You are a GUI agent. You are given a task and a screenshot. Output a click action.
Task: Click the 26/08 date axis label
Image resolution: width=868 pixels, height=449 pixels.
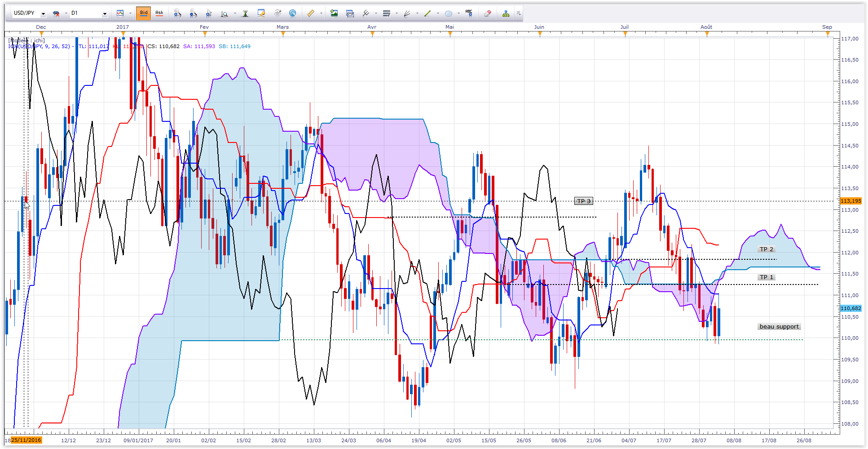(x=804, y=440)
